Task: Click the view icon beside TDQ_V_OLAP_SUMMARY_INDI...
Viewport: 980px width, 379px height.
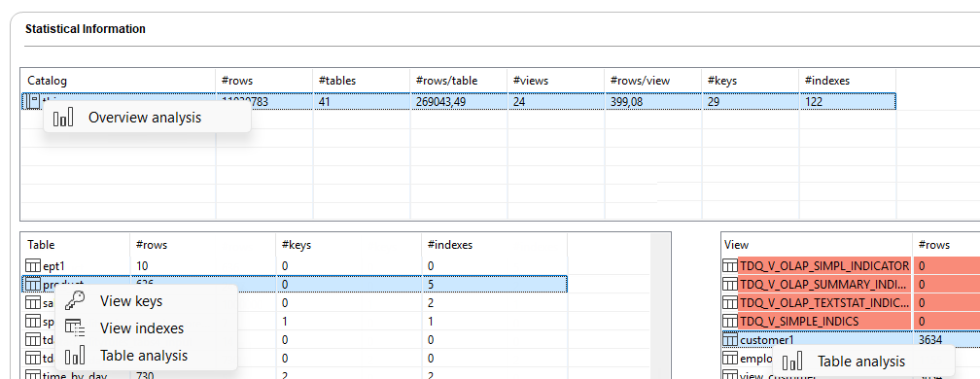Action: click(730, 284)
